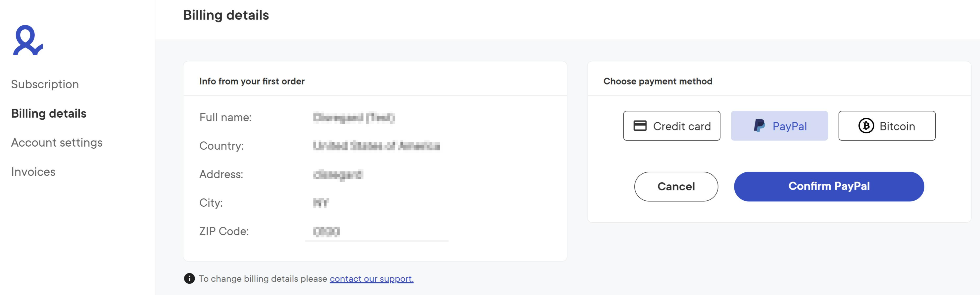Image resolution: width=980 pixels, height=295 pixels.
Task: Go to Billing details in sidebar
Action: pos(49,114)
